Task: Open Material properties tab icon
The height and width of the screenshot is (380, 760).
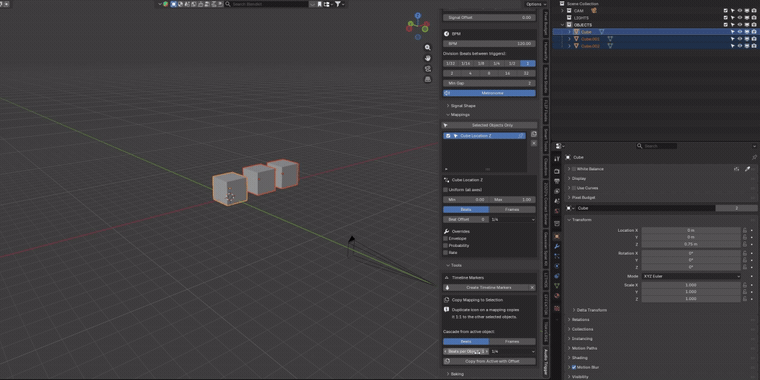Action: (556, 295)
